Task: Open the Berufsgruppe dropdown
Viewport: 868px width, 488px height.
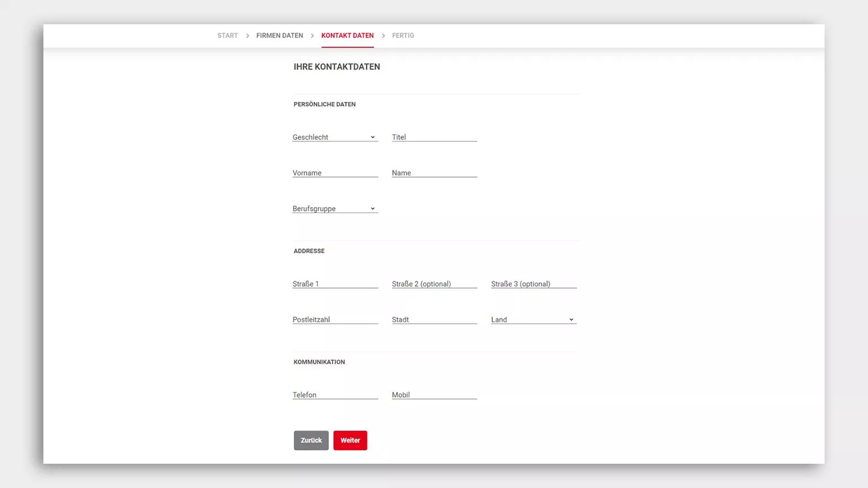Action: point(335,208)
